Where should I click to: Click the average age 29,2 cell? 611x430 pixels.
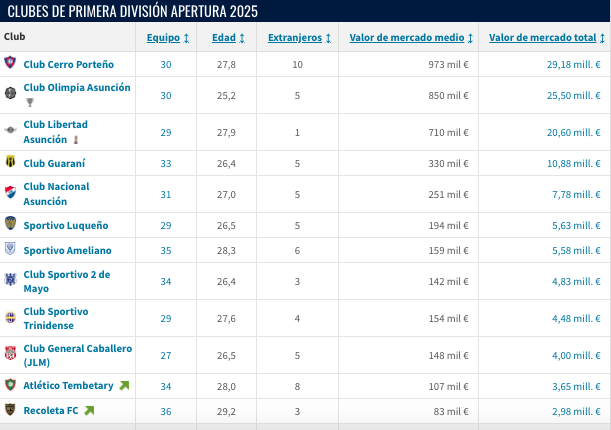click(x=226, y=412)
